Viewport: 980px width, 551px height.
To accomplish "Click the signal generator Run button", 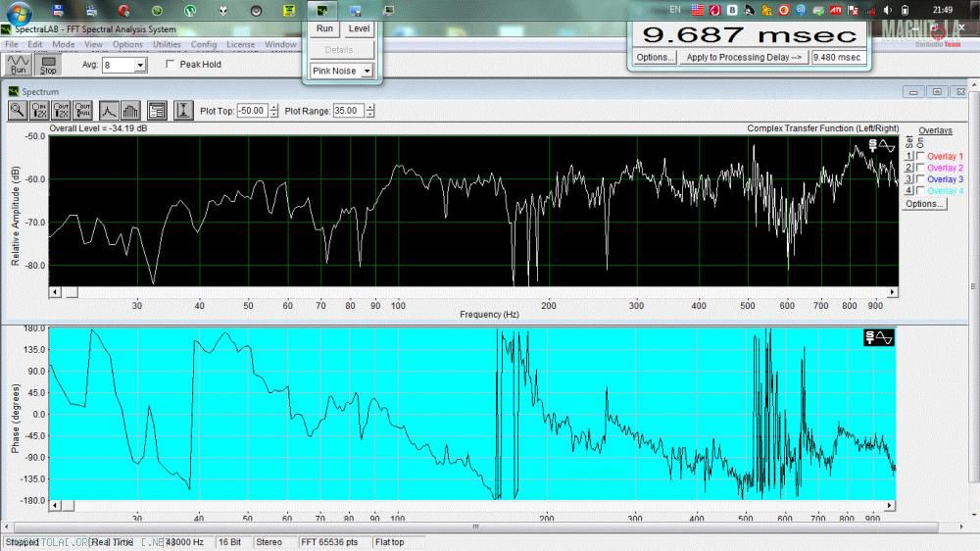I will pos(324,28).
